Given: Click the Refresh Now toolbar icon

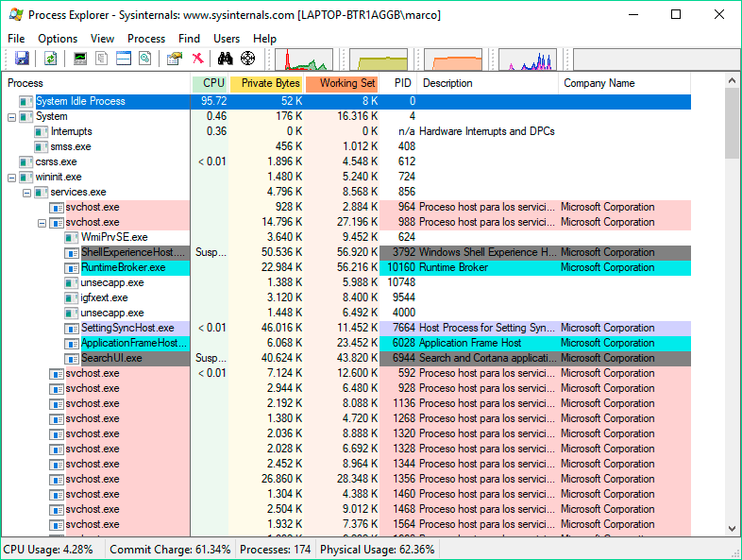Looking at the screenshot, I should (x=50, y=59).
